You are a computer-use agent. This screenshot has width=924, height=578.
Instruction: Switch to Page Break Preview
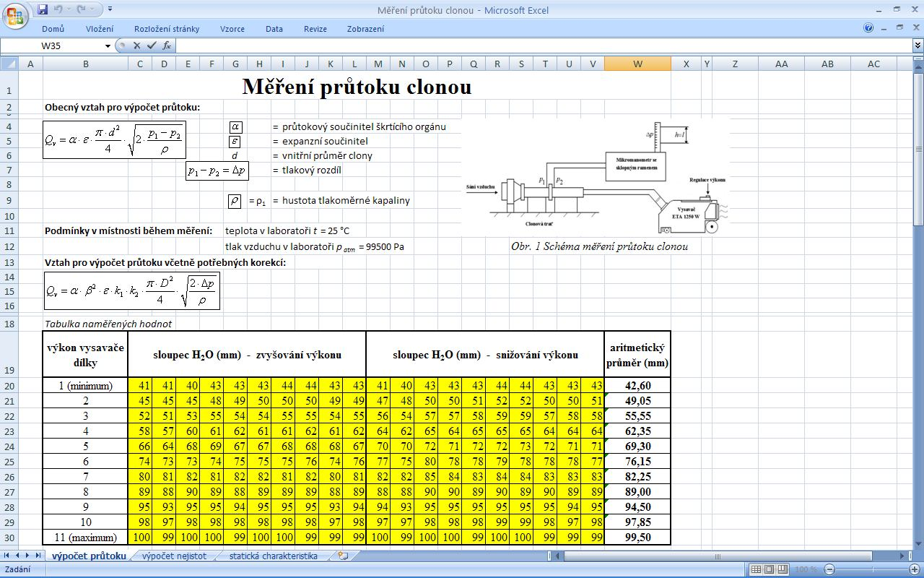pyautogui.click(x=782, y=569)
